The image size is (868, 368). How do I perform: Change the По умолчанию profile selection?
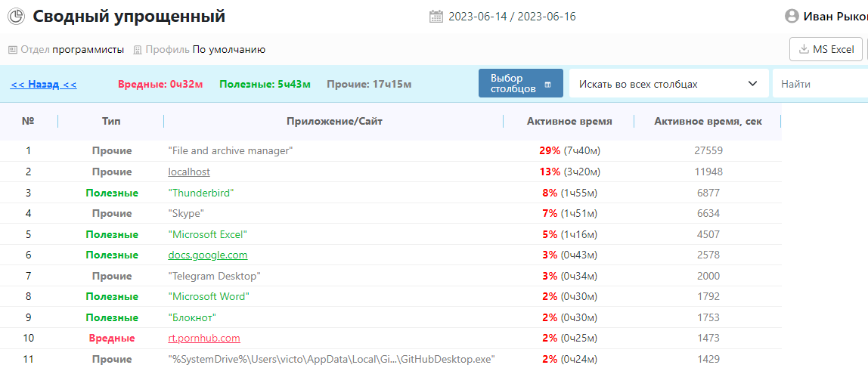228,50
